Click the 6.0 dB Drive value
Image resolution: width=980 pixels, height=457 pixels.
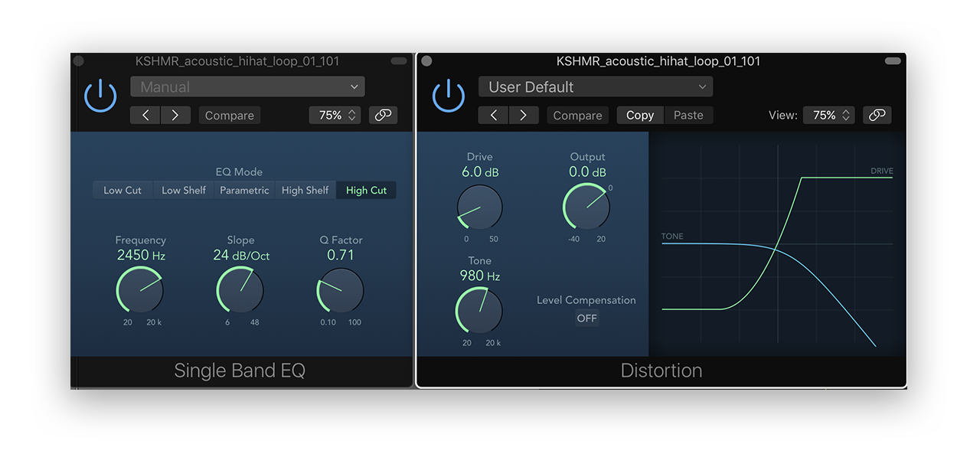coord(480,172)
